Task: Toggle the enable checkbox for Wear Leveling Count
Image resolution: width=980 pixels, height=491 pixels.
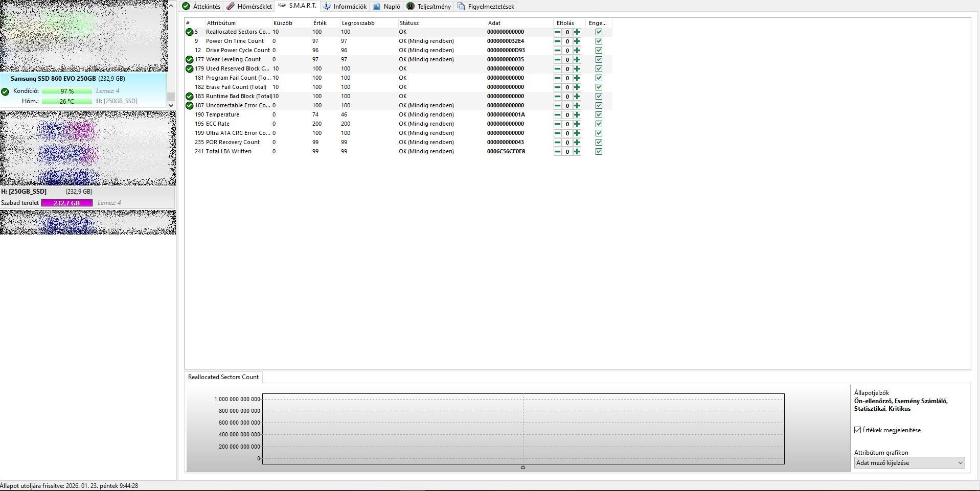Action: 599,60
